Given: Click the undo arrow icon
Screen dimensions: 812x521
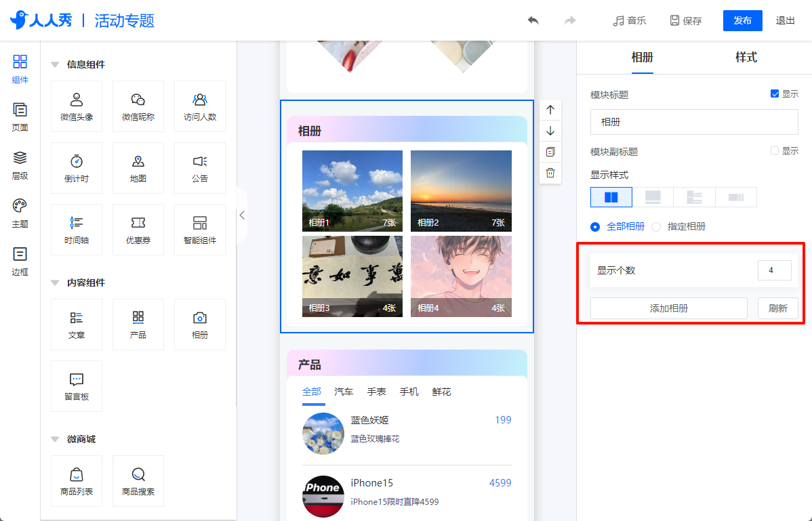Looking at the screenshot, I should [533, 21].
